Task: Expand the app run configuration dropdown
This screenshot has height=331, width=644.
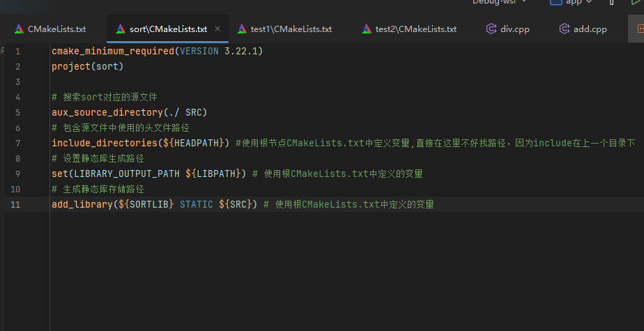Action: tap(572, 2)
